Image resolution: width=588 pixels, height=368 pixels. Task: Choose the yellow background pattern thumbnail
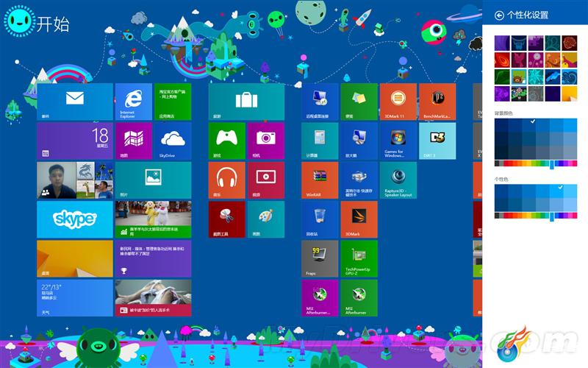[569, 94]
